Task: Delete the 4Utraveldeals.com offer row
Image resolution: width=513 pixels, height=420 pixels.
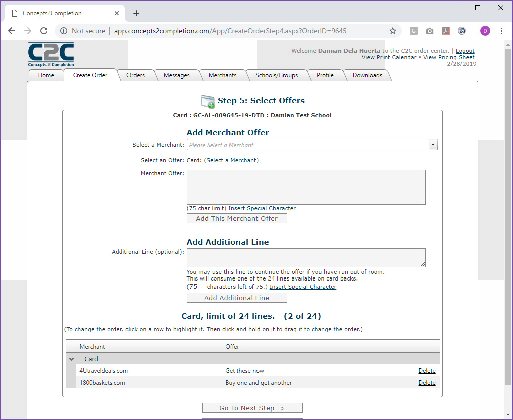Action: pyautogui.click(x=427, y=371)
